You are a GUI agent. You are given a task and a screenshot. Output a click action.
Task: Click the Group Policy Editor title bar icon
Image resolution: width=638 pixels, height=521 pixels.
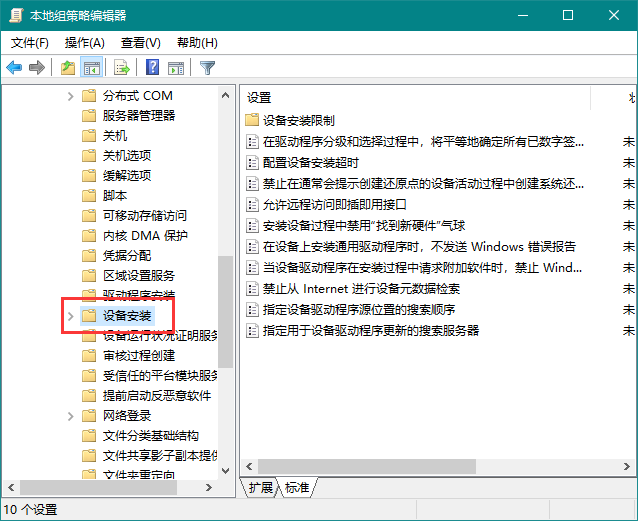16,15
